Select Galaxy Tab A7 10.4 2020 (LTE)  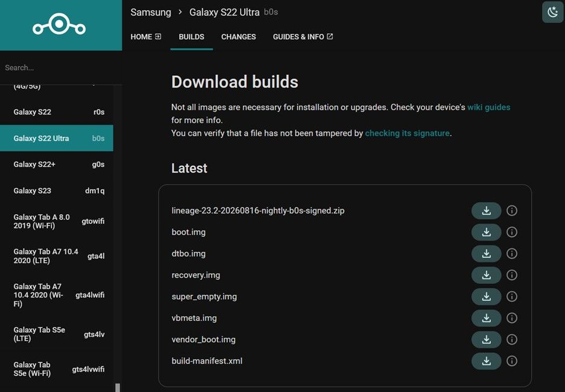[x=57, y=256]
